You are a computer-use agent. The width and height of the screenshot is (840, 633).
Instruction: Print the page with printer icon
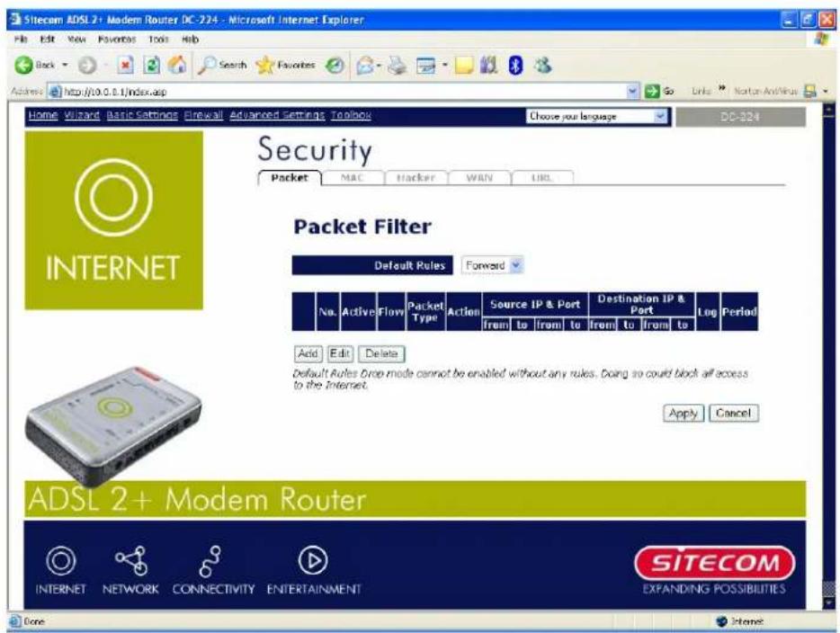tap(398, 66)
